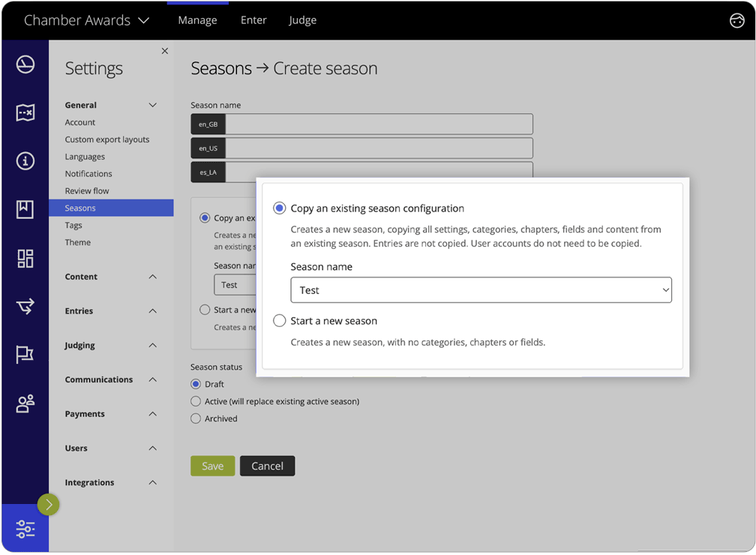Screen dimensions: 756x555
Task: Switch to the Judge tab
Action: click(x=302, y=20)
